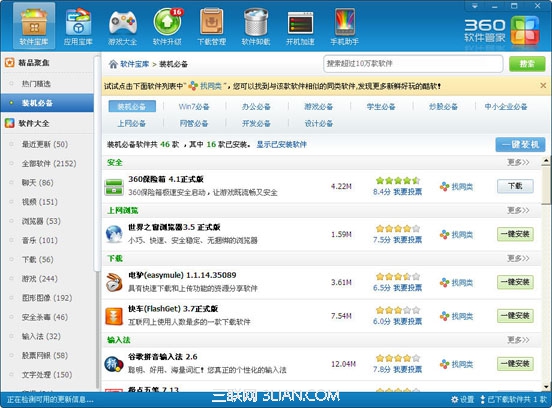Viewport: 552px width, 408px height.
Task: Select the Win7必备 tab
Action: [x=194, y=106]
